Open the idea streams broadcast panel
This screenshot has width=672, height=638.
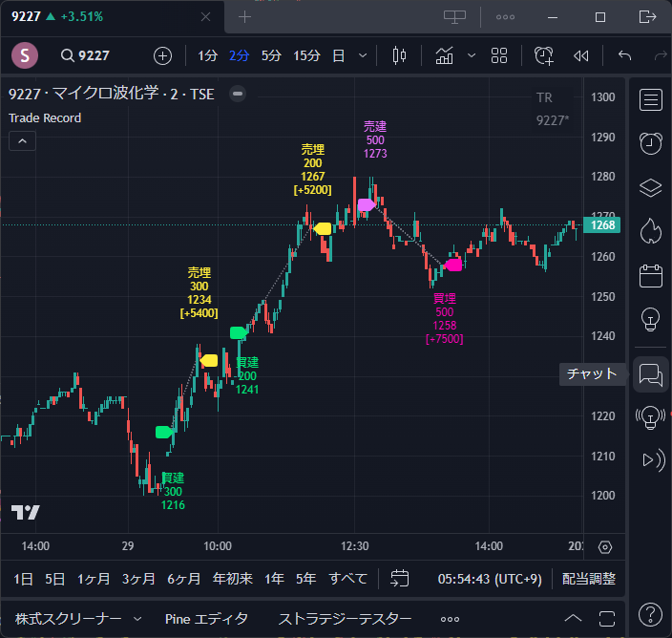point(651,417)
